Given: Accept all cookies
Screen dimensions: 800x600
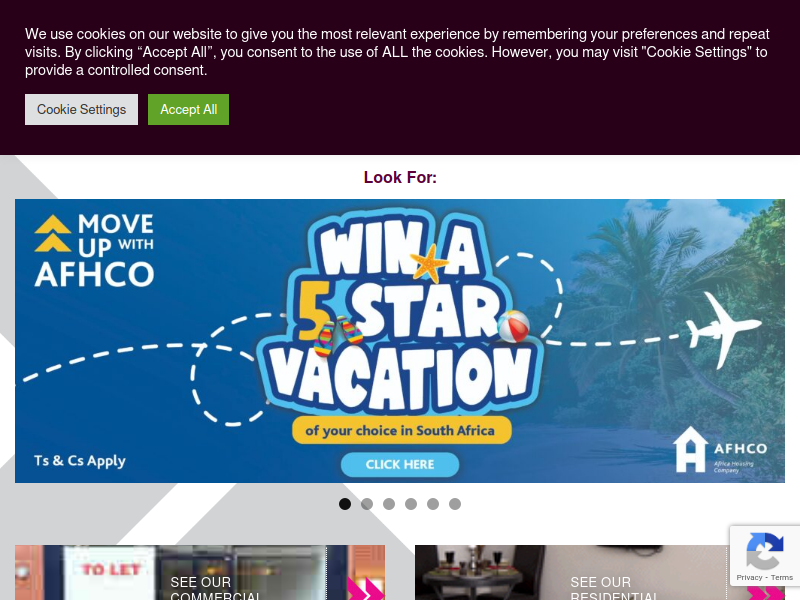Looking at the screenshot, I should tap(188, 109).
